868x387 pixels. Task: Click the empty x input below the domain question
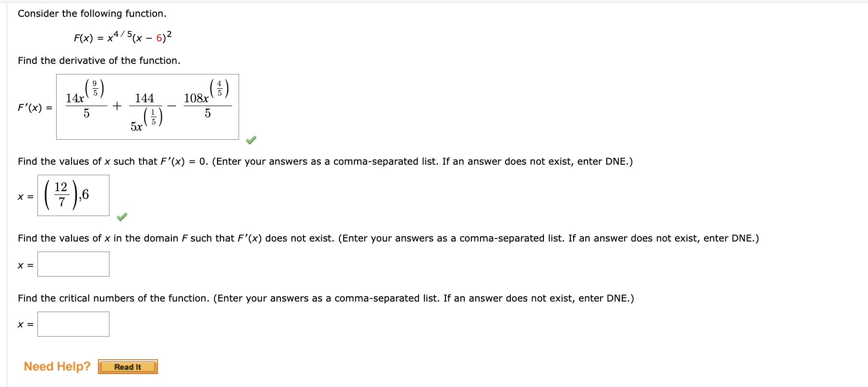73,264
